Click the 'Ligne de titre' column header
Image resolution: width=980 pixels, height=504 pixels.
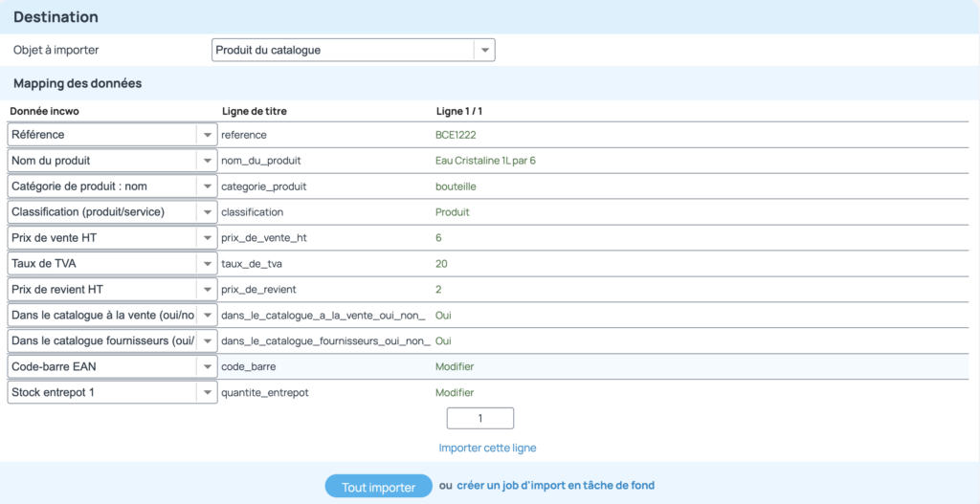(x=255, y=111)
